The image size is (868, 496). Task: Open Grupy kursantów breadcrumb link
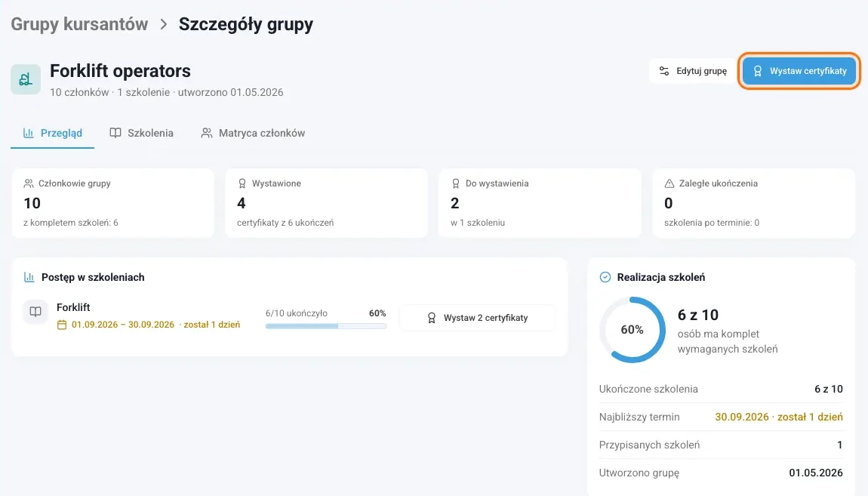point(80,24)
